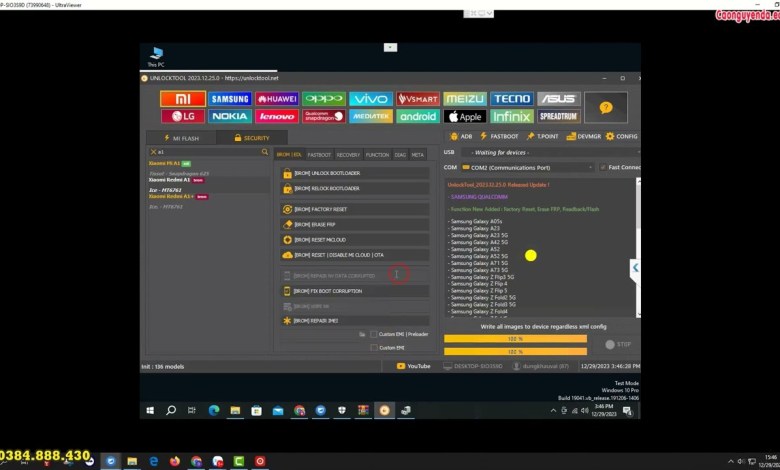Click [BROM] RESET | DISABLE MI CLOUD | OTA
Image resolution: width=780 pixels, height=470 pixels.
[355, 255]
